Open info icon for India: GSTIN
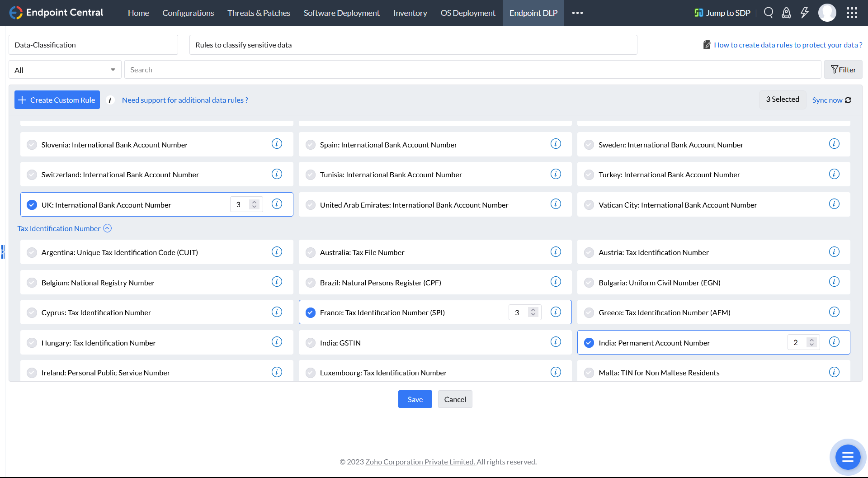Screen dimensions: 868x478 556,342
